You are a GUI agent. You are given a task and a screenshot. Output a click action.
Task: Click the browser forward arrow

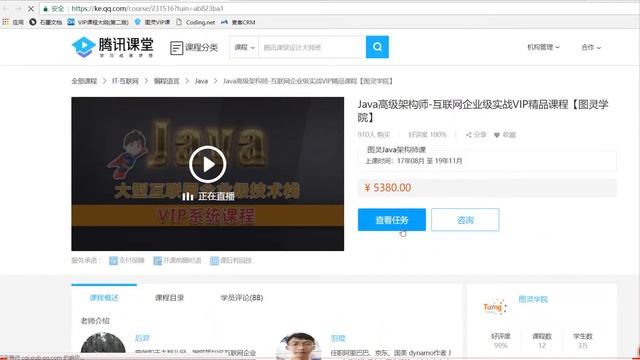point(18,8)
